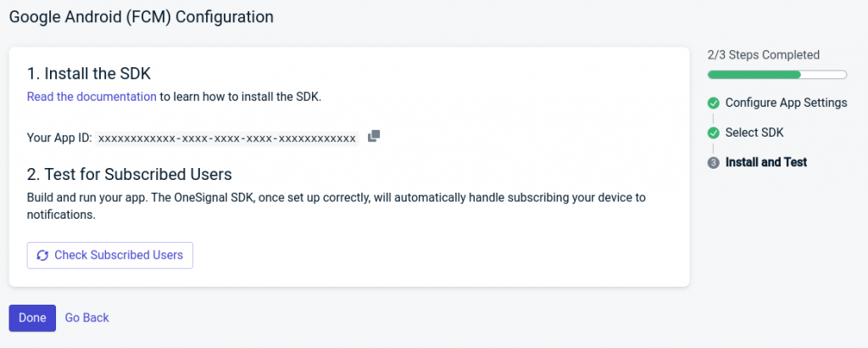
Task: Click the Install the SDK heading
Action: [89, 73]
